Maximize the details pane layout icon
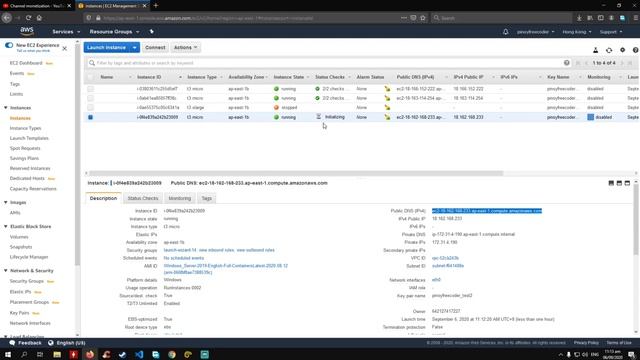The height and width of the screenshot is (360, 640). (x=627, y=183)
